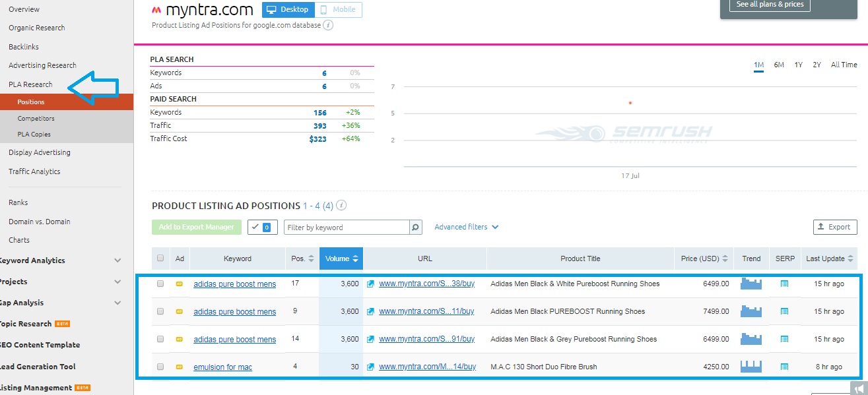Open the adidas pure boost mens keyword at position 17
The height and width of the screenshot is (395, 868).
pos(234,284)
